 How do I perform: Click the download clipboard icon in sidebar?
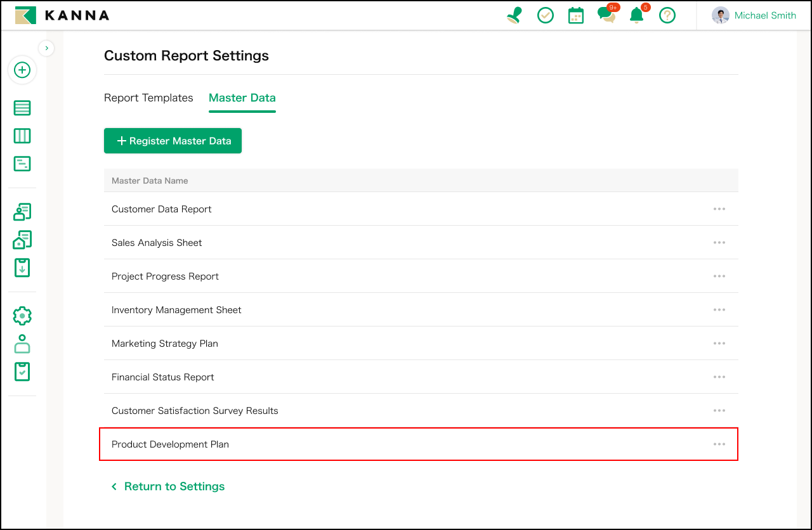(x=22, y=268)
